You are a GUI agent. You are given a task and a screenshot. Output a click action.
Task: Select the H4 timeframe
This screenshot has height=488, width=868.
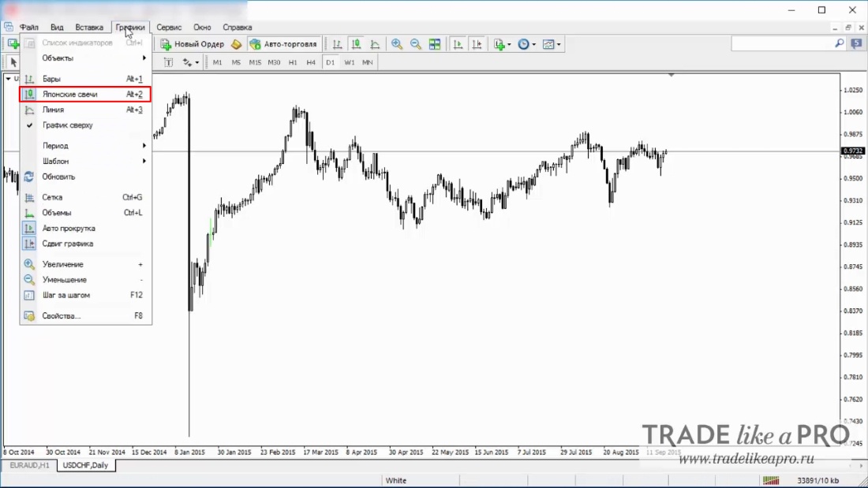(x=311, y=62)
